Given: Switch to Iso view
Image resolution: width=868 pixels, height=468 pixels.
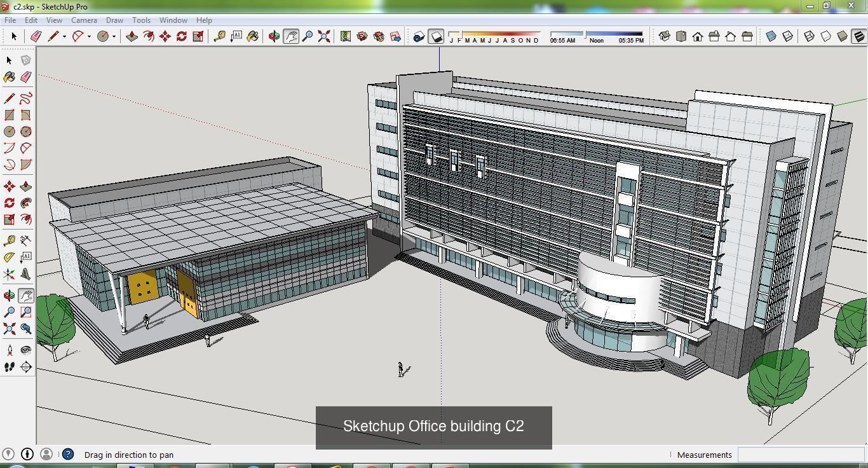Looking at the screenshot, I should (x=664, y=36).
